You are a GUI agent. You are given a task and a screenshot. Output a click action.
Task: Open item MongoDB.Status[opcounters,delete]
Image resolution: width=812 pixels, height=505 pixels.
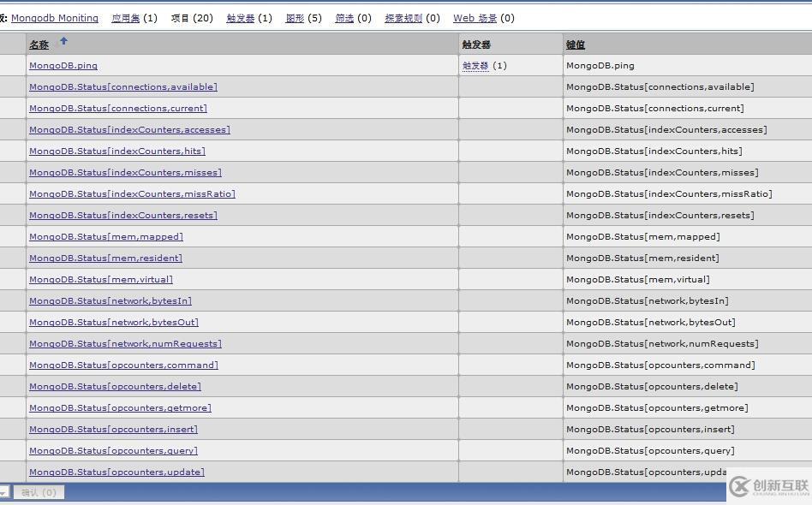coord(115,387)
